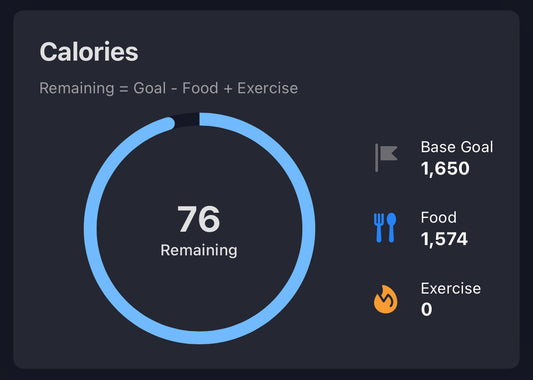Click the word Goal in the formula
Screen dimensions: 533x380
[x=150, y=88]
